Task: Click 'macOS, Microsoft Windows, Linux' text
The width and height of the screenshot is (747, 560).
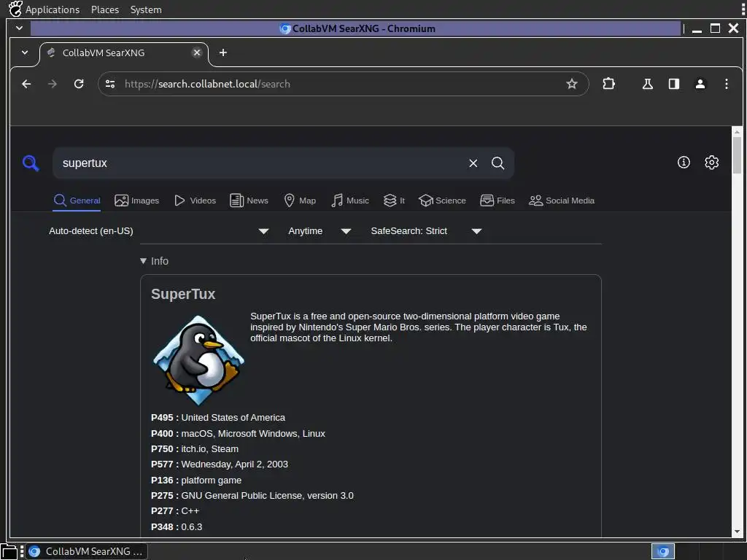Action: point(253,434)
